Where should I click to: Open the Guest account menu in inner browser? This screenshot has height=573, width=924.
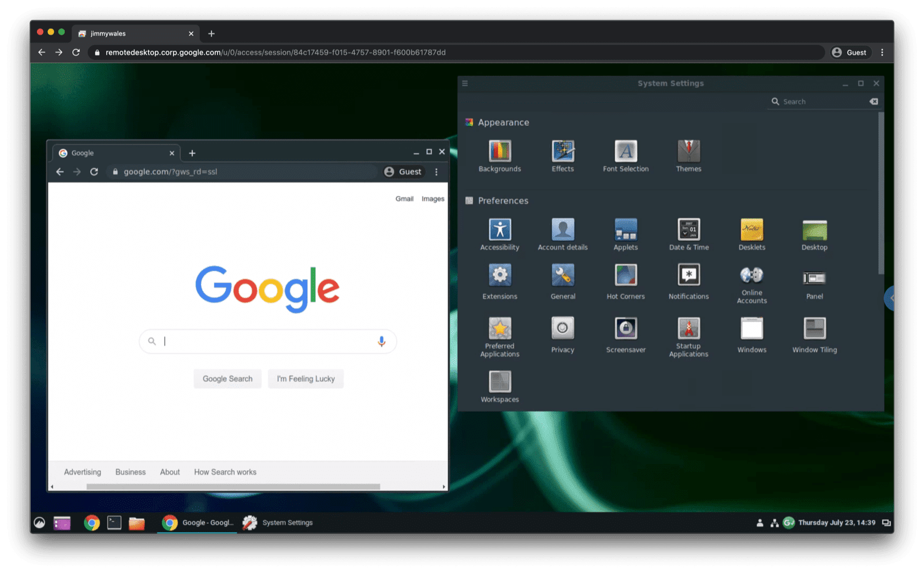click(x=403, y=172)
